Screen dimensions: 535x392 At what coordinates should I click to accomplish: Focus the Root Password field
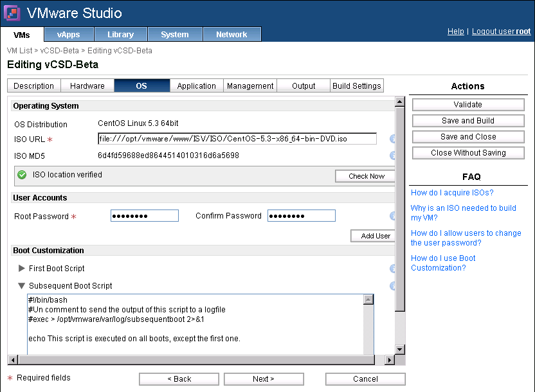pos(145,216)
